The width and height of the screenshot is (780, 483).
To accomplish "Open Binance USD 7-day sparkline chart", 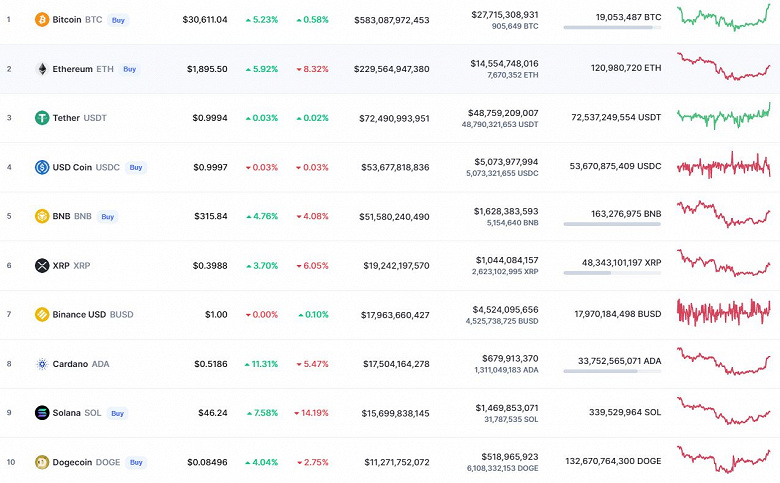I will [x=723, y=312].
